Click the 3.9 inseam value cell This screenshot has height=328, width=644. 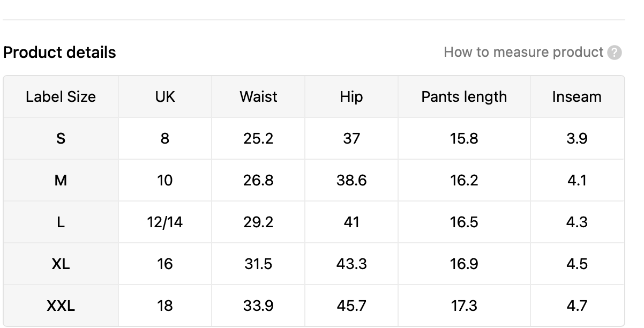(577, 138)
